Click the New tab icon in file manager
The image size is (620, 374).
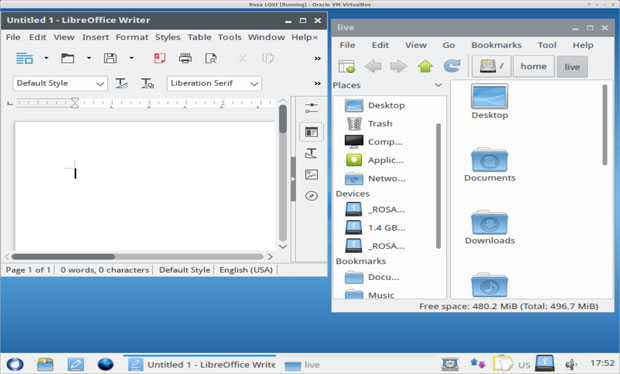347,66
